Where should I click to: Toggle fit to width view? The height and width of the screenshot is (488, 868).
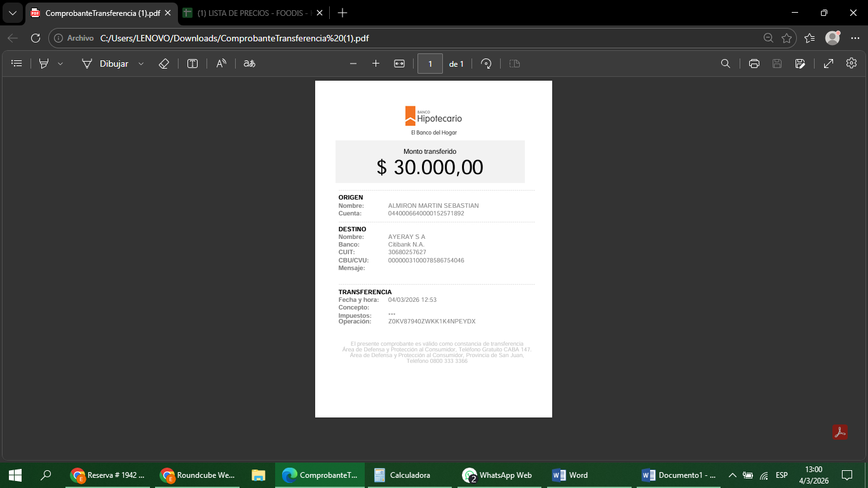[x=399, y=64]
